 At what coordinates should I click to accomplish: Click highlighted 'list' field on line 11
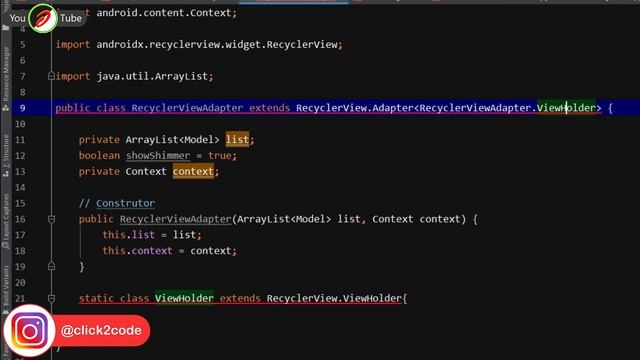click(x=237, y=140)
